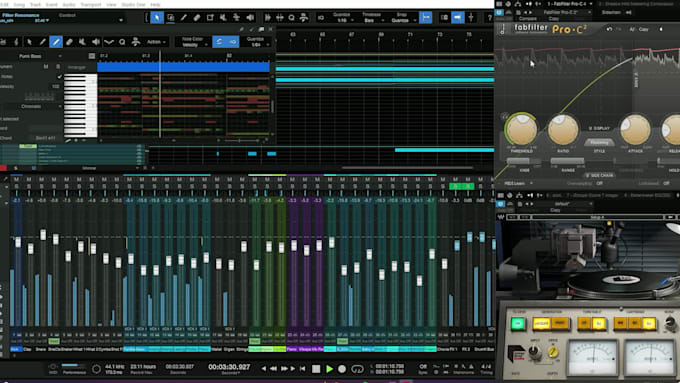Viewport: 680px width, 383px height.
Task: Click the Ratio knob in Pro-C 2
Action: click(x=563, y=129)
